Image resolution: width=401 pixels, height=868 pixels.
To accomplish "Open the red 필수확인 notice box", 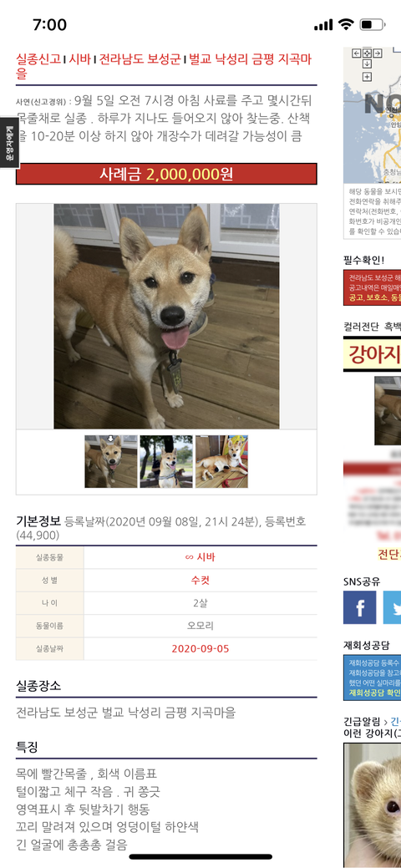I will pos(373,288).
